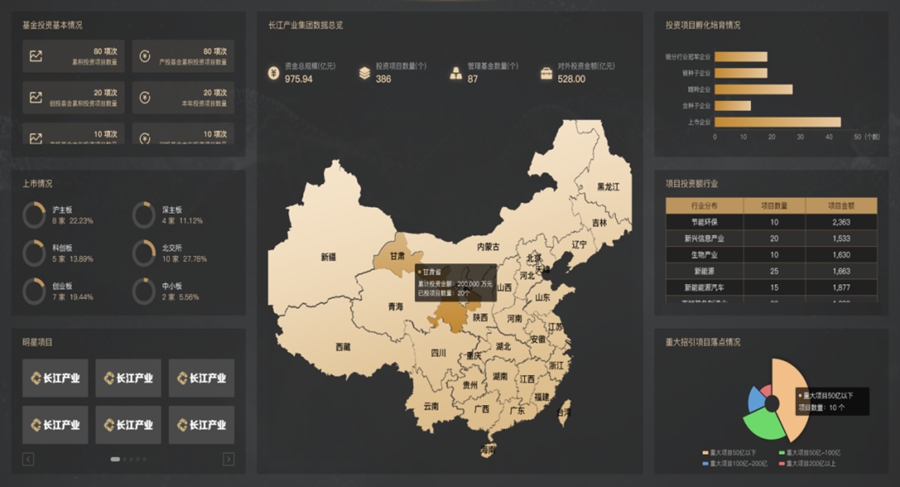Click the 创业板 donut ring icon
Viewport: 900px width, 487px height.
coord(35,291)
